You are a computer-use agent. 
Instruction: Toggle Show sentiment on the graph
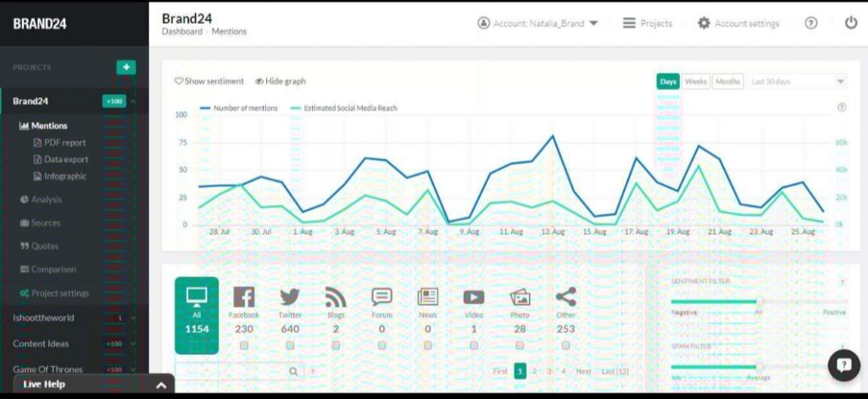coord(209,81)
